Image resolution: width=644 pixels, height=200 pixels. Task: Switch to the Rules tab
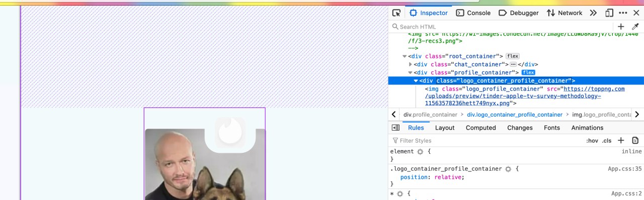tap(416, 128)
